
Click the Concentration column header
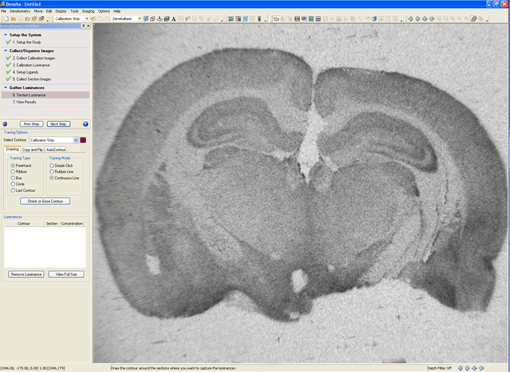[x=72, y=223]
